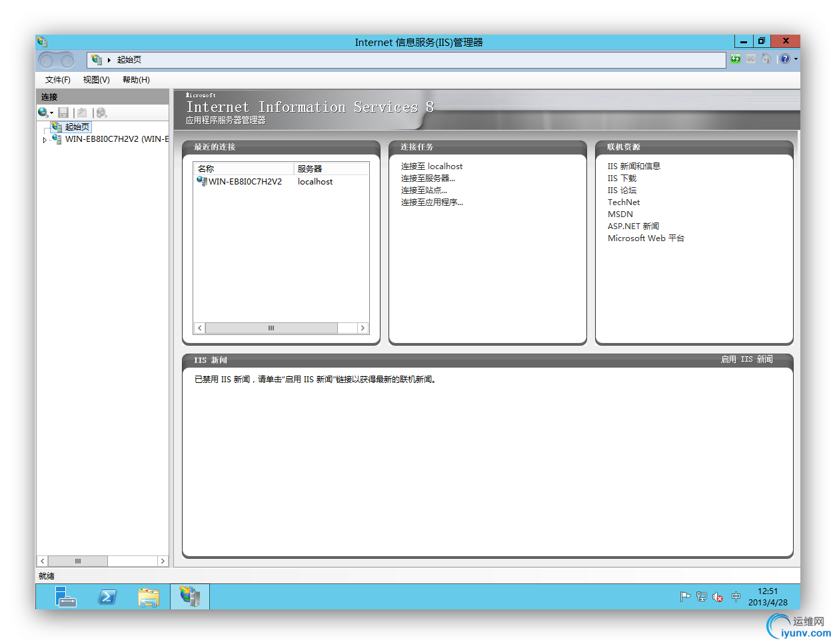This screenshot has height=644, width=835.
Task: Open Microsoft Web 平台 link
Action: (x=646, y=238)
